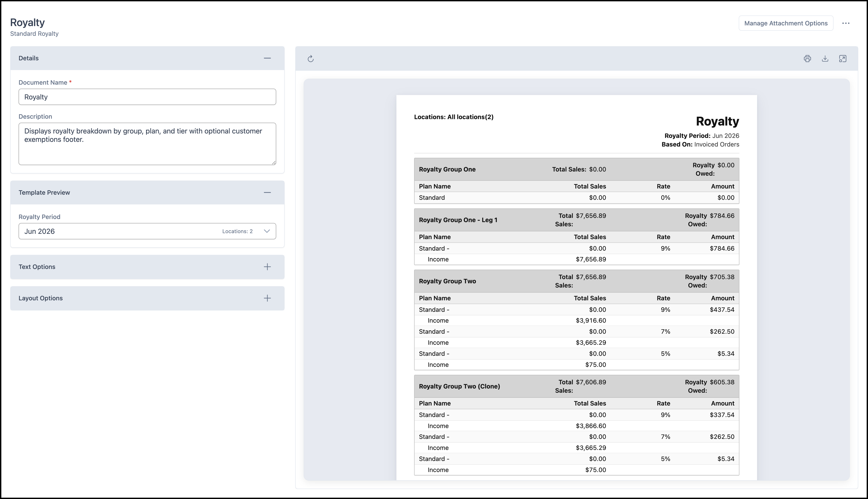Download the royalty document
The image size is (868, 499).
point(825,59)
